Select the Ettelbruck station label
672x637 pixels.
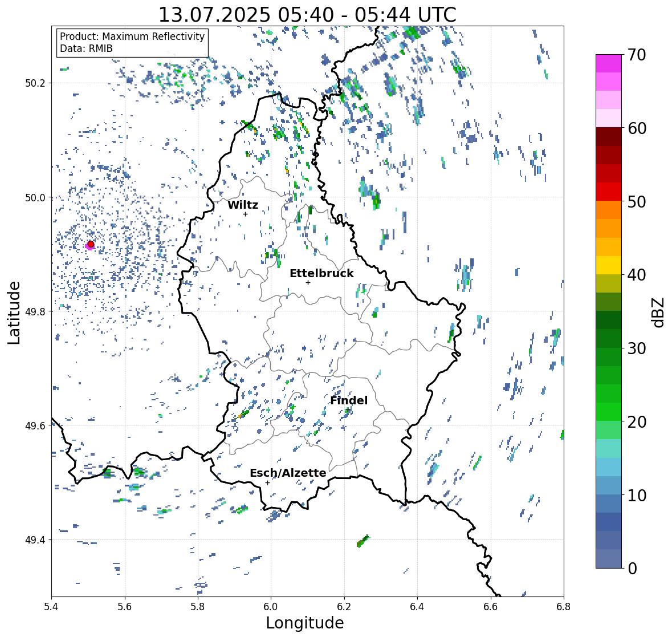321,274
